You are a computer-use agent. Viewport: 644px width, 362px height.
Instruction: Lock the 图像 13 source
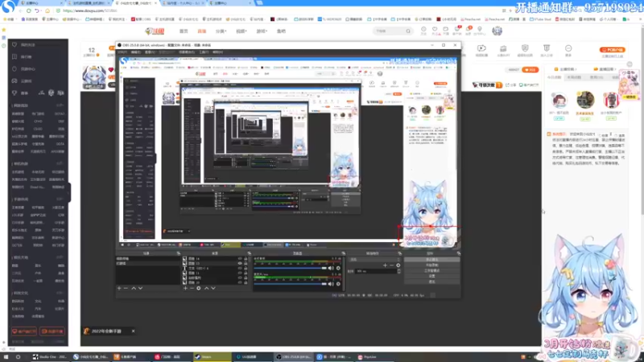coord(246,264)
